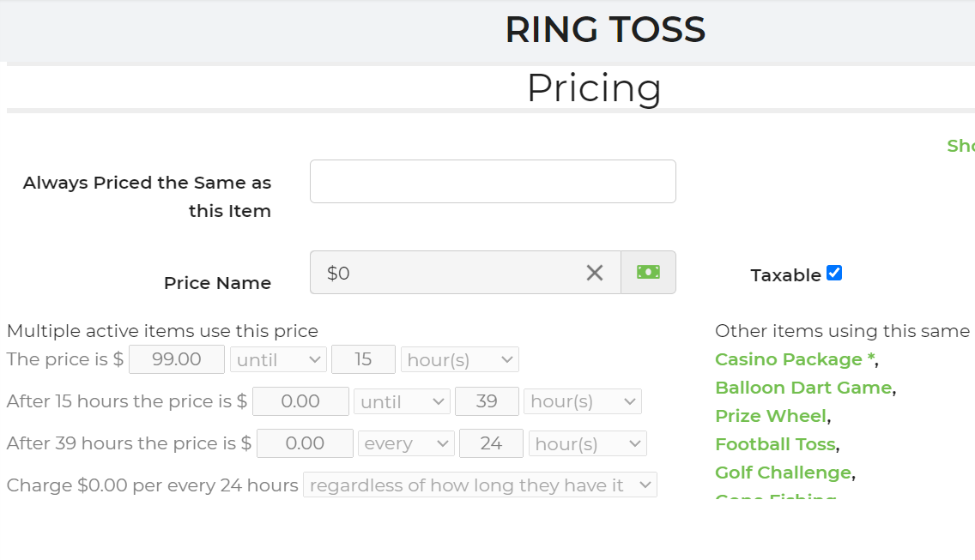This screenshot has height=560, width=975.
Task: Toggle the Taxable checkbox
Action: (834, 274)
